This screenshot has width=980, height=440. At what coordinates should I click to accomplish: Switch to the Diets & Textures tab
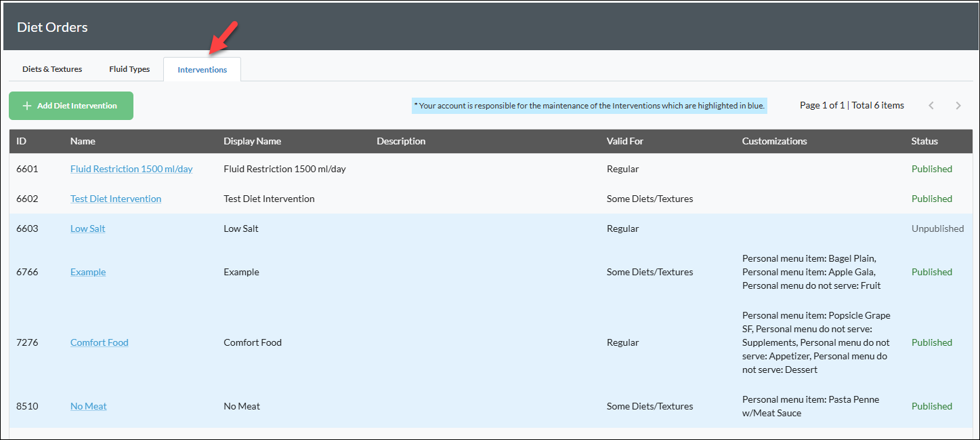click(52, 69)
